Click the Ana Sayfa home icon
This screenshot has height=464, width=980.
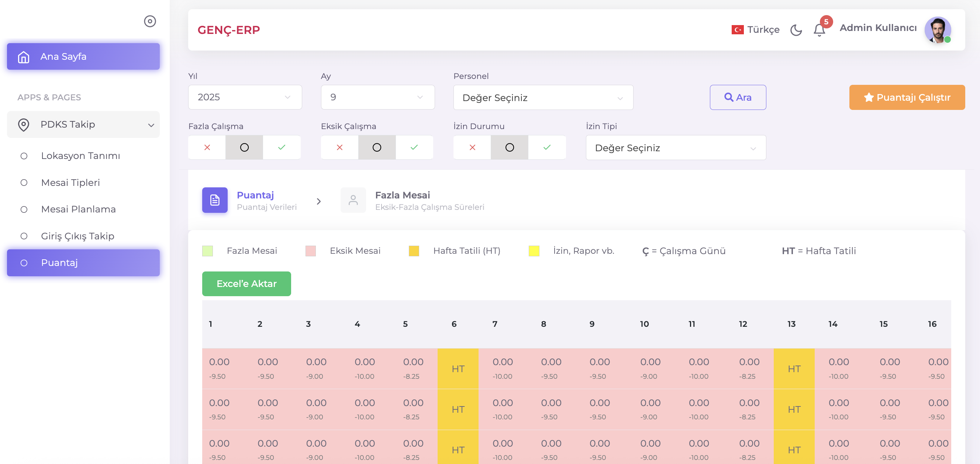point(24,57)
